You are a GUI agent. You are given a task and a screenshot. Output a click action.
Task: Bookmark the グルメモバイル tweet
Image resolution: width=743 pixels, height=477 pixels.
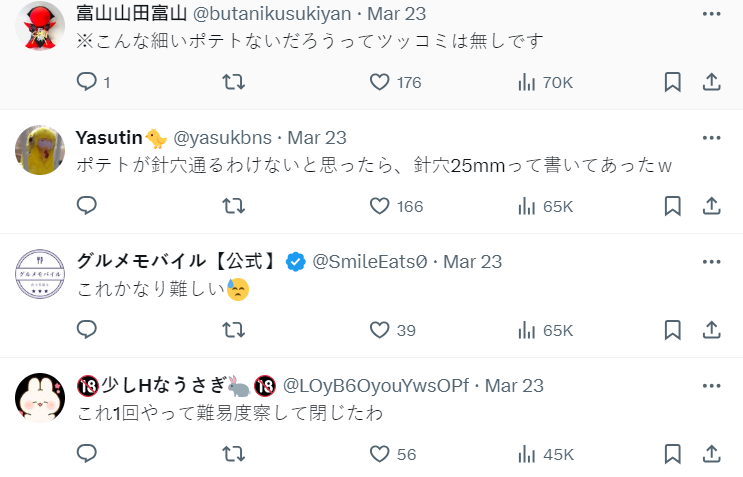point(673,330)
